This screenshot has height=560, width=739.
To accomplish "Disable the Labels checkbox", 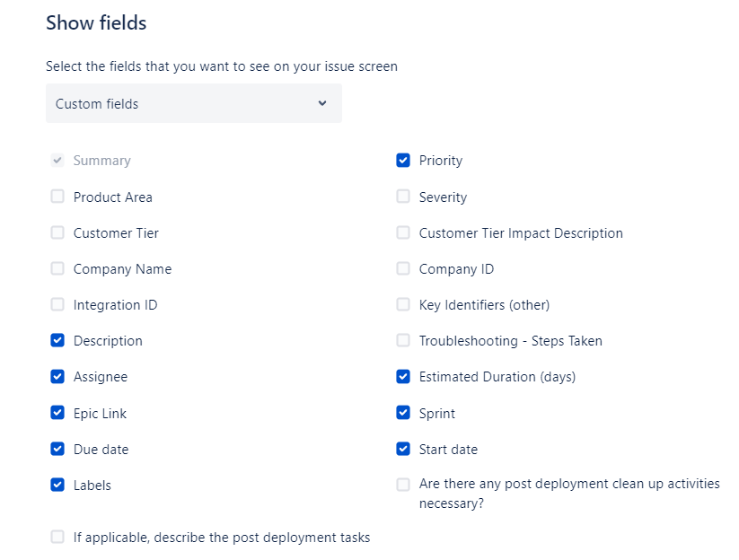I will [57, 485].
